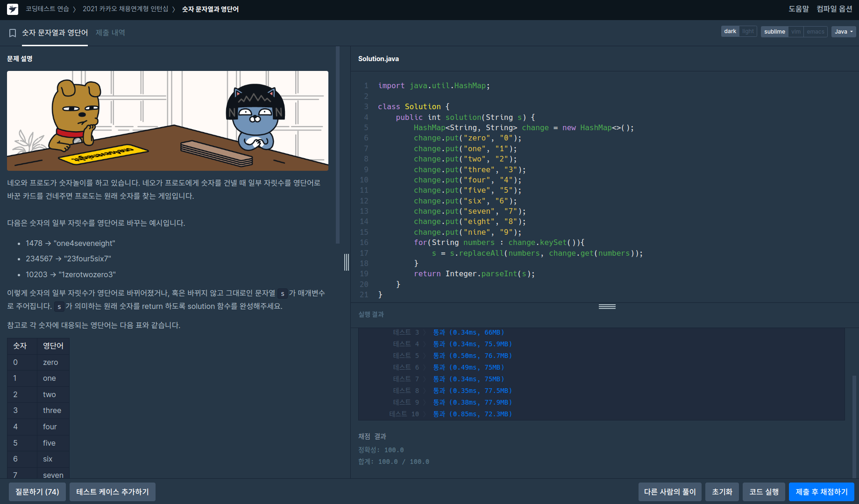
Task: Click the 채점 결과 heading
Action: pyautogui.click(x=372, y=436)
